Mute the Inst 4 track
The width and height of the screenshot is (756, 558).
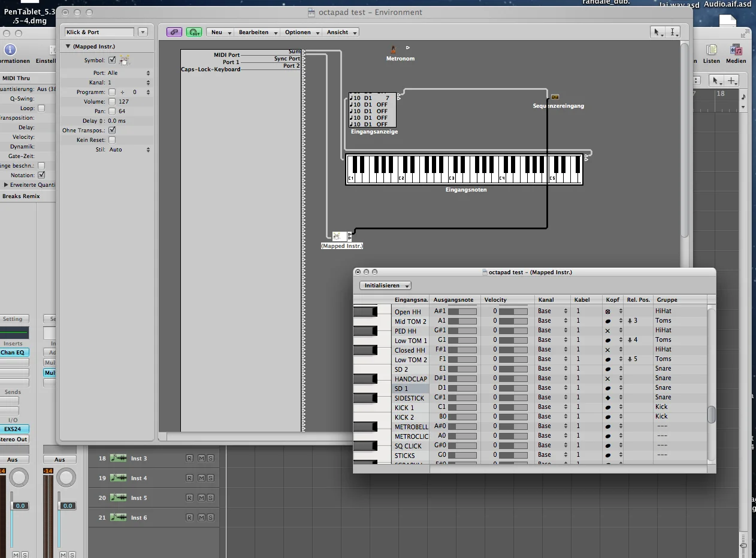coord(201,478)
